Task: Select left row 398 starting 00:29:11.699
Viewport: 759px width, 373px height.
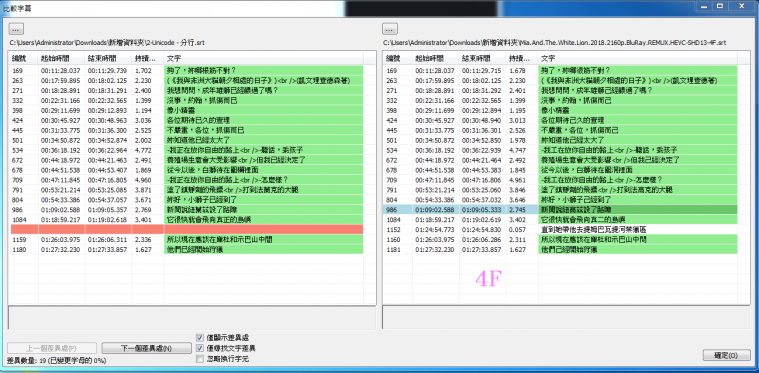Action: [x=186, y=110]
